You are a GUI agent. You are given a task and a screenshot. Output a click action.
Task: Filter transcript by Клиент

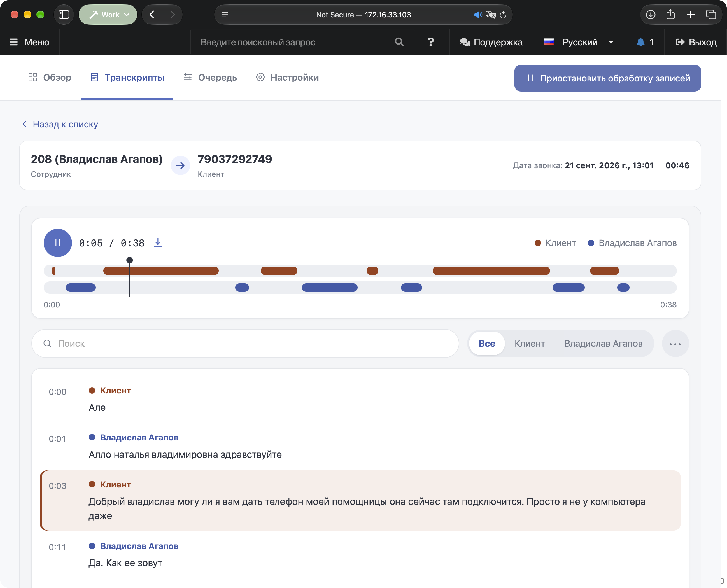(530, 344)
